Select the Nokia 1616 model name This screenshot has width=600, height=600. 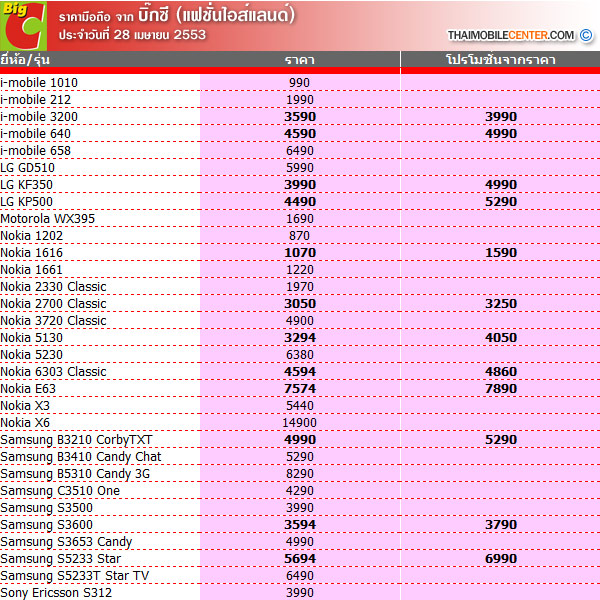click(x=31, y=253)
